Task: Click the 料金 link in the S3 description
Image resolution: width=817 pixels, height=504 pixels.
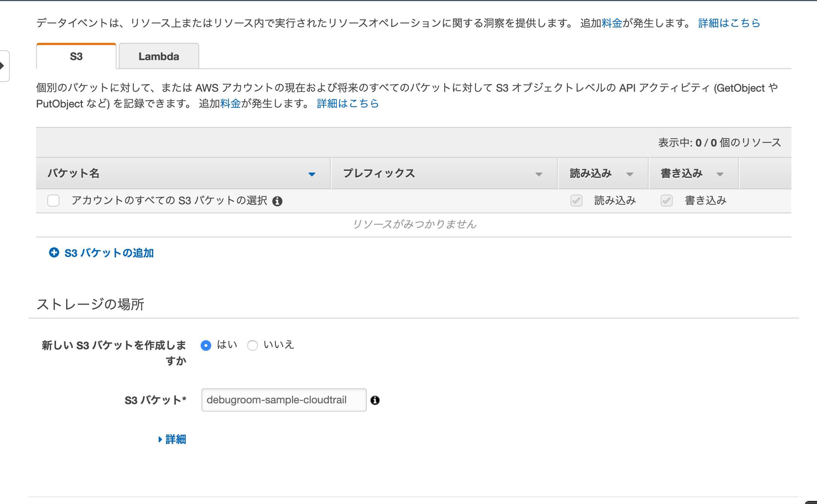Action: (x=230, y=104)
